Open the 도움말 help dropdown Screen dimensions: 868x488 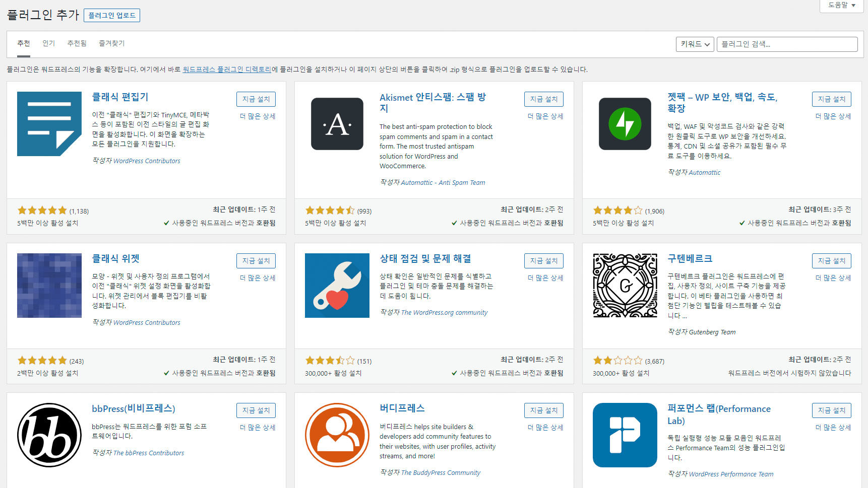842,6
